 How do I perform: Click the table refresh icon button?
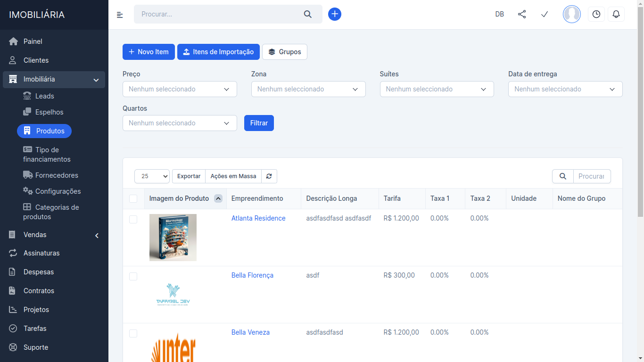click(269, 176)
